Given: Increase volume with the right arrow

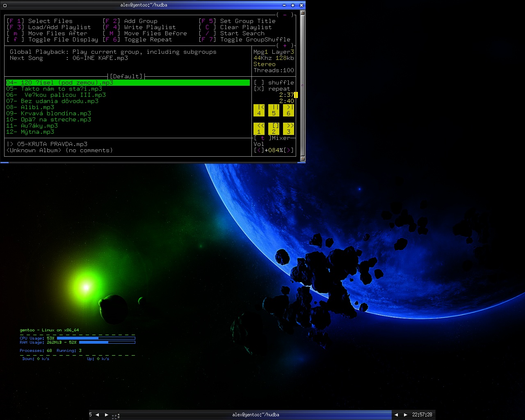Looking at the screenshot, I should [288, 150].
